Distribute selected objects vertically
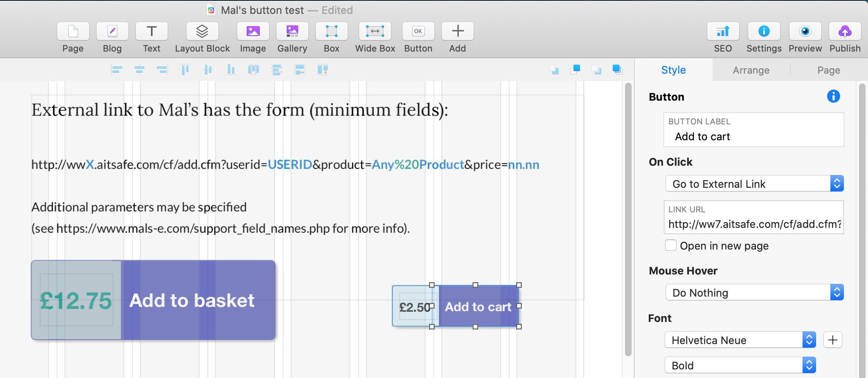This screenshot has width=868, height=378. [x=277, y=70]
